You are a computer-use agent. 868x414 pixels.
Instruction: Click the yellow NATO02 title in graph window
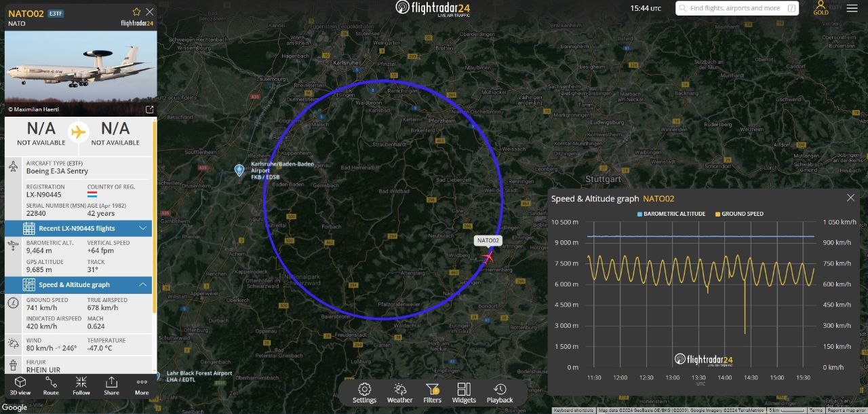(x=658, y=199)
